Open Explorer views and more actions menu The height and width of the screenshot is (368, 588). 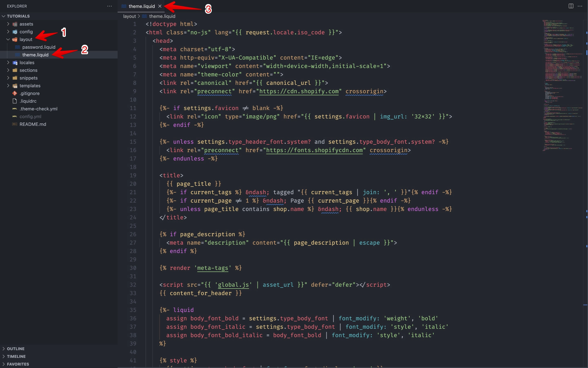(110, 6)
